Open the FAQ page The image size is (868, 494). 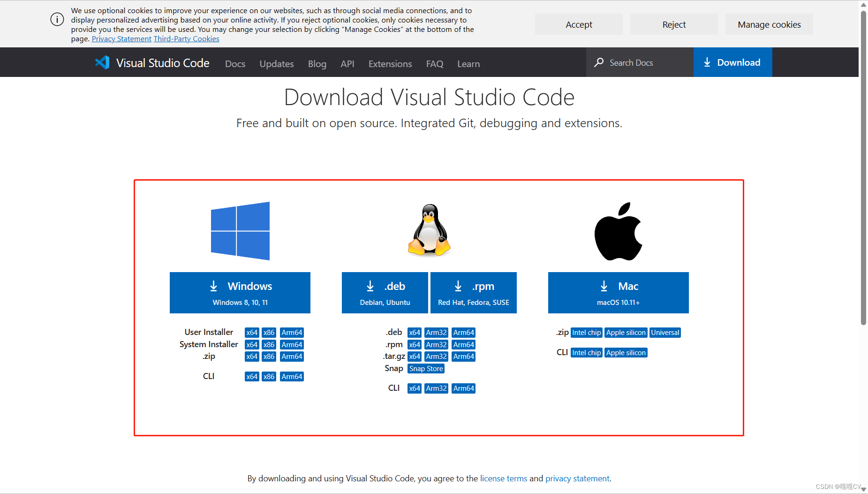435,64
